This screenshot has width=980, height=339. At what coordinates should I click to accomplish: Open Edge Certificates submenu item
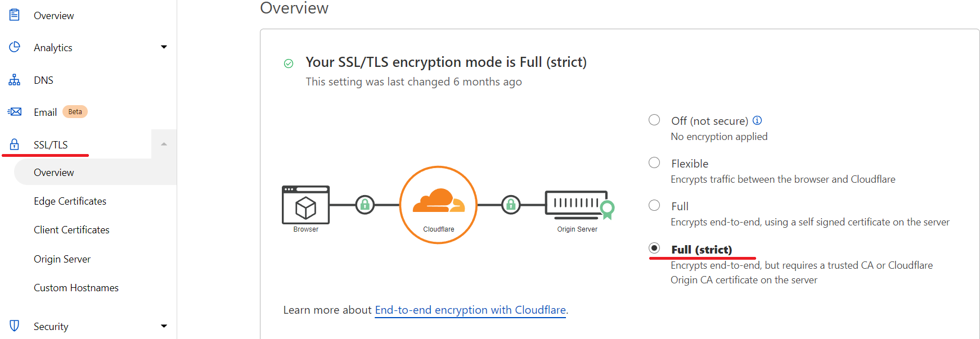pyautogui.click(x=70, y=201)
